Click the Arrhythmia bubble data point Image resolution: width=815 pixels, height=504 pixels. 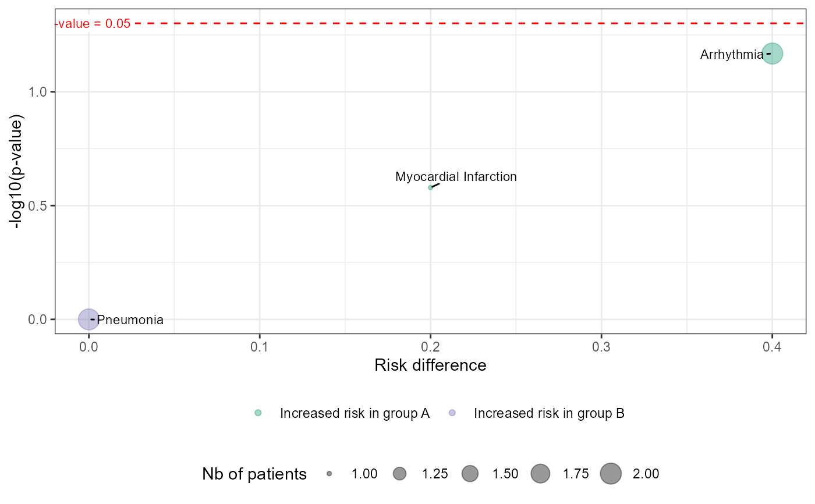point(772,54)
